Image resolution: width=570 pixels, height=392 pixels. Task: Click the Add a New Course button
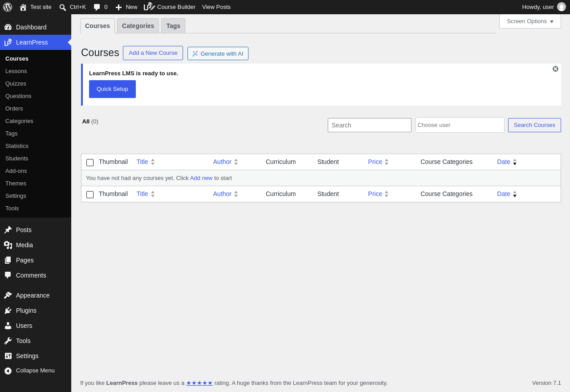pos(153,53)
